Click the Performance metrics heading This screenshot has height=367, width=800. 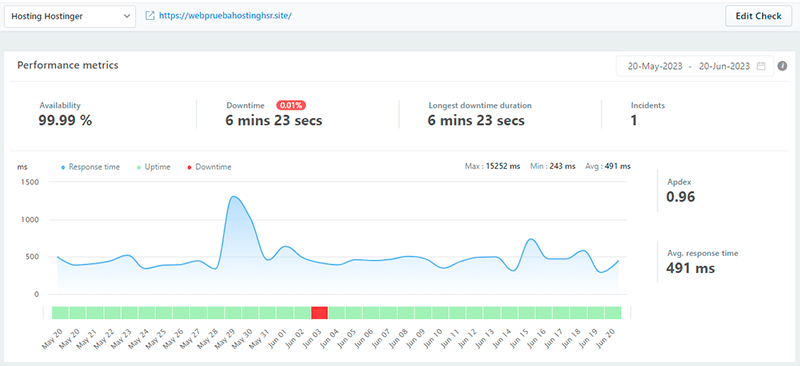[x=68, y=65]
